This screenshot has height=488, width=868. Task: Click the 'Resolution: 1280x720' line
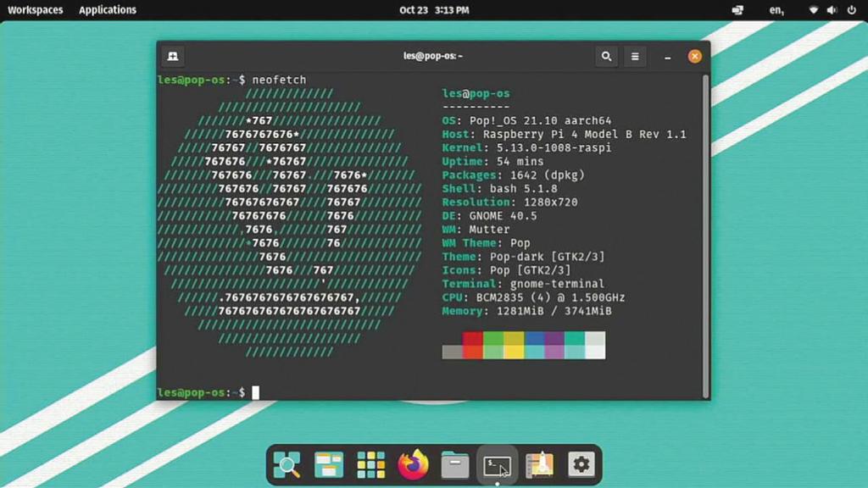pos(509,202)
